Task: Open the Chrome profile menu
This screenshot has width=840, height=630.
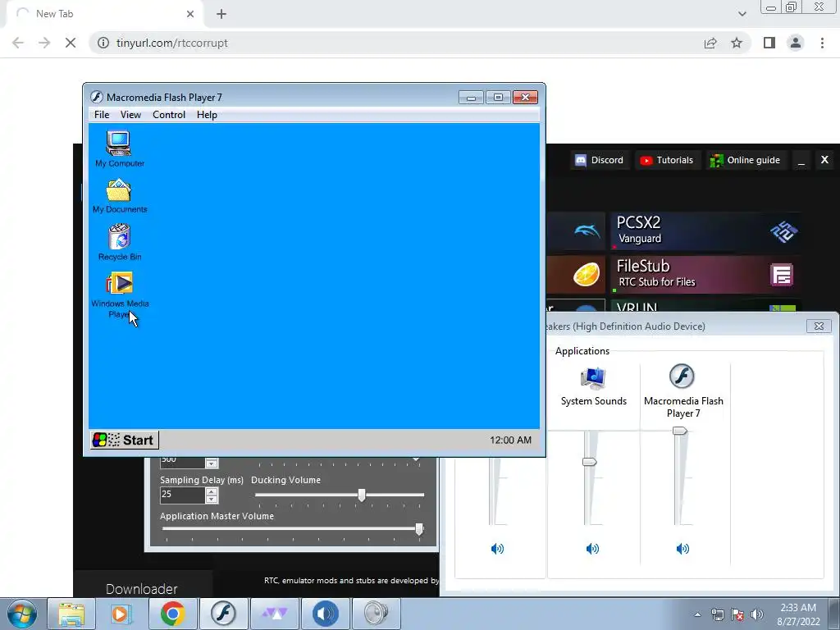Action: point(796,43)
